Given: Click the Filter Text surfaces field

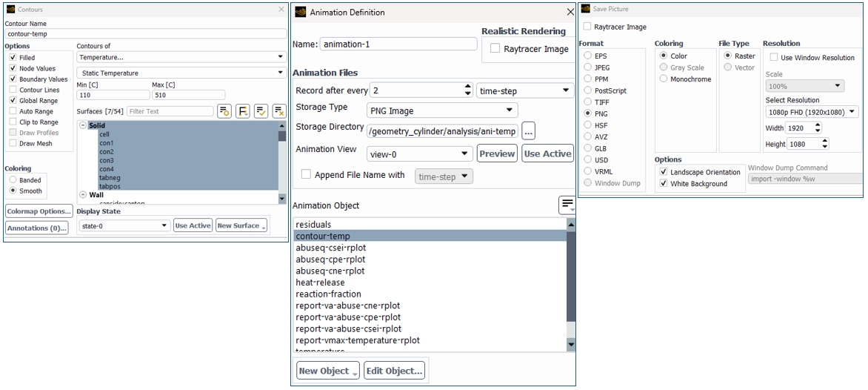Looking at the screenshot, I should pos(170,111).
